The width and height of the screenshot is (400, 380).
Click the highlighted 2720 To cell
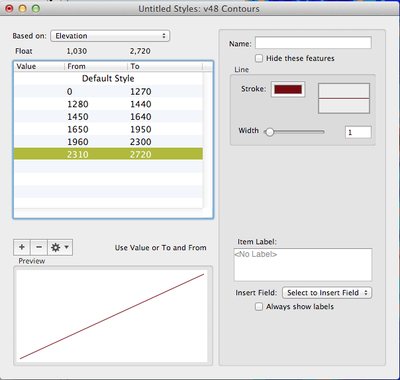141,154
